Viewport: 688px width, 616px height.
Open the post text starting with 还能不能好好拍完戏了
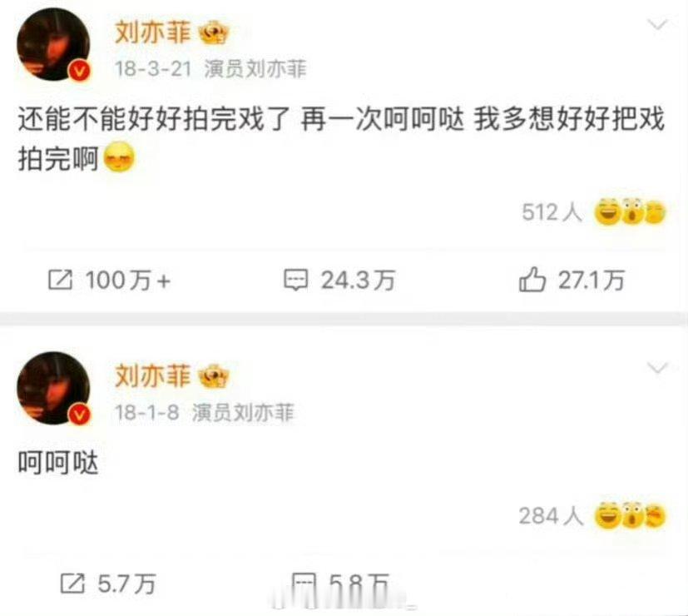click(341, 138)
